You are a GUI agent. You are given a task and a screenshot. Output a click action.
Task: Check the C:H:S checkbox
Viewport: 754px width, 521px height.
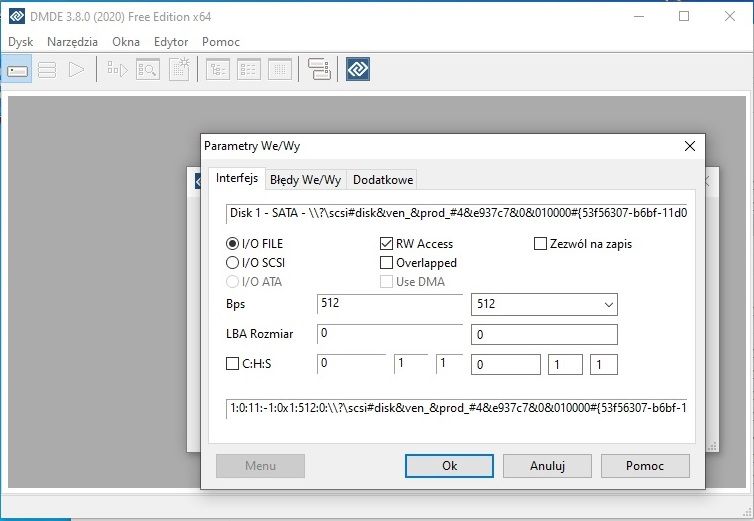pos(232,363)
